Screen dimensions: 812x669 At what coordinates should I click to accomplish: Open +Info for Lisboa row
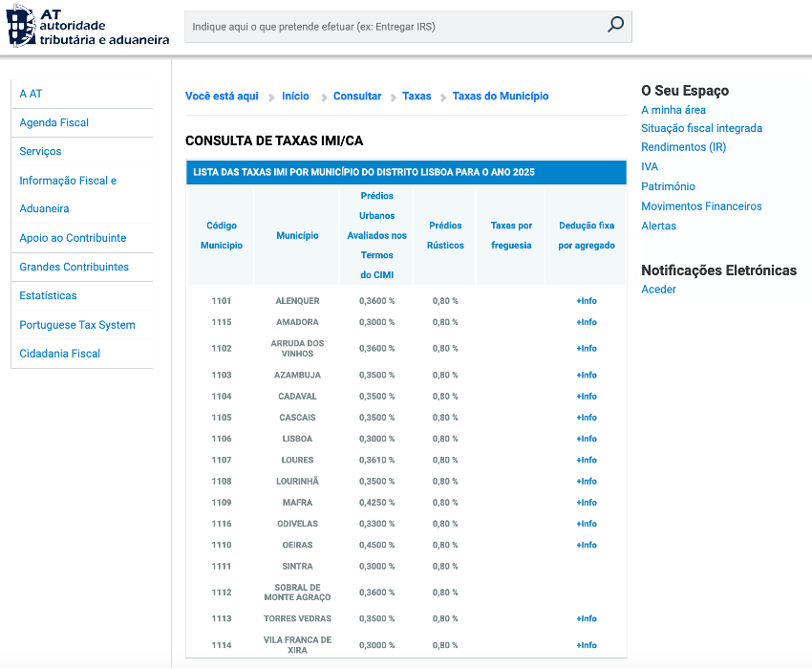click(587, 439)
